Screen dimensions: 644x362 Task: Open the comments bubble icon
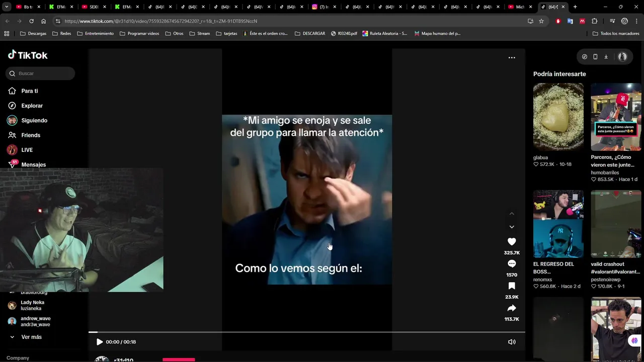(512, 264)
